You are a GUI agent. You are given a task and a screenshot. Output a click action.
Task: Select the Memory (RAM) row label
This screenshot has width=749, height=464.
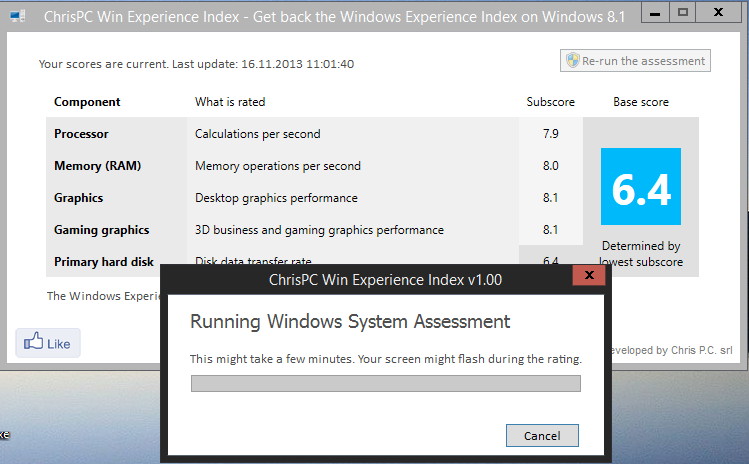point(97,166)
